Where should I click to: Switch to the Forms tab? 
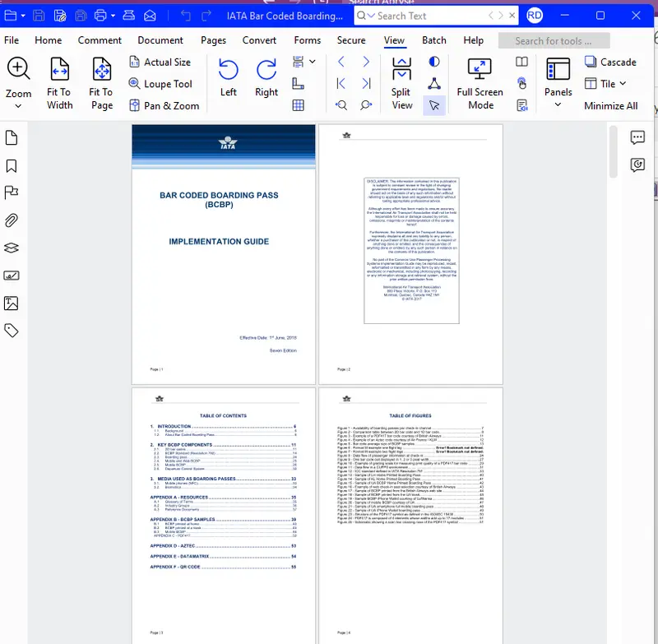click(307, 40)
